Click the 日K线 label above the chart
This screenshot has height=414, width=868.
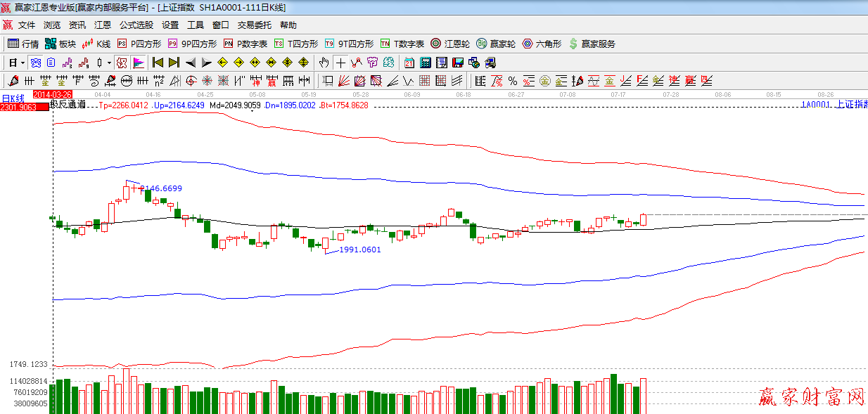[13, 98]
